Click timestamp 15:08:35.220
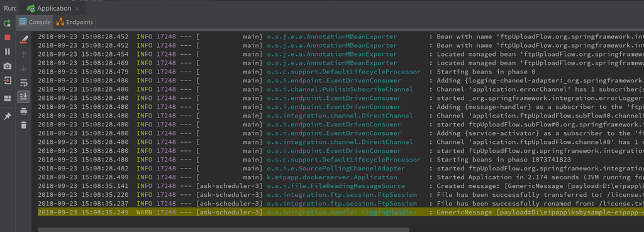Image resolution: width=644 pixels, height=232 pixels. tap(106, 195)
